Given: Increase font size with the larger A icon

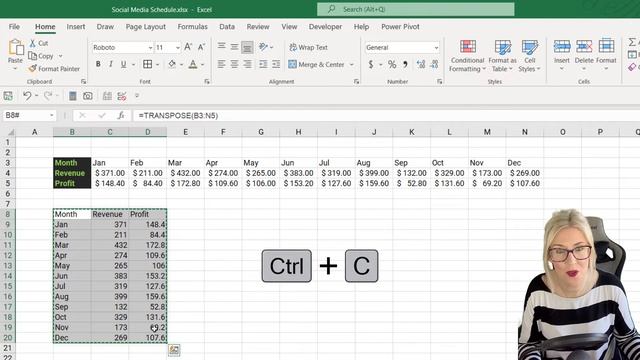Looking at the screenshot, I should click(x=188, y=47).
